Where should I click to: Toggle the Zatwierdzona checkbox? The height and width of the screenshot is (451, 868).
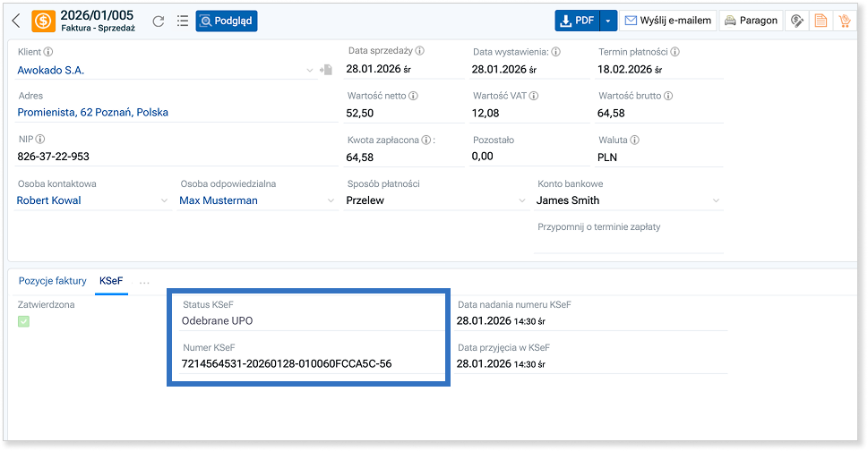[24, 321]
